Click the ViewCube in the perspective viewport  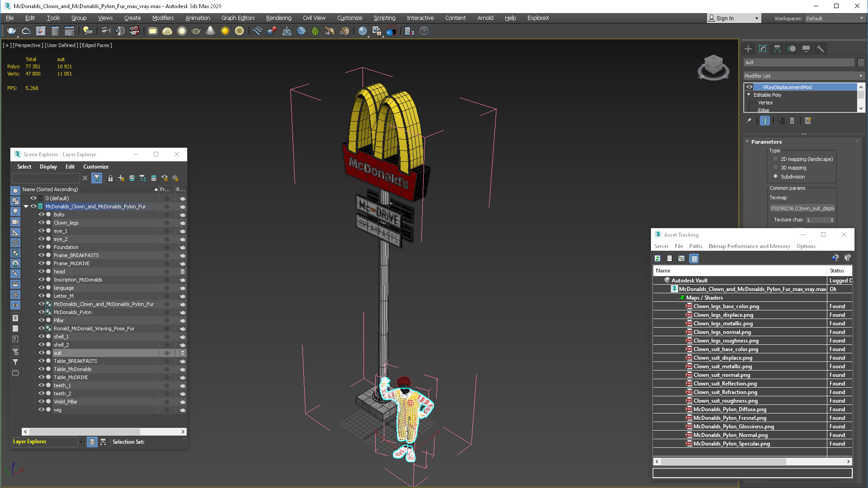[x=713, y=67]
